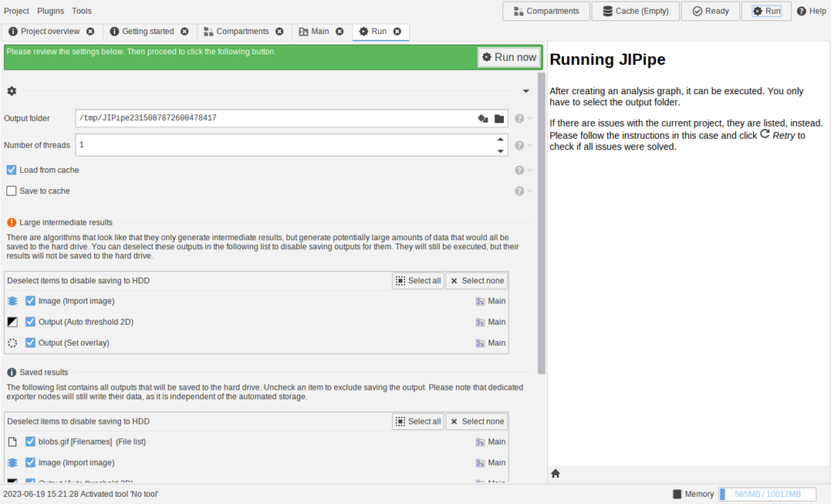The height and width of the screenshot is (504, 831).
Task: Click the help icon next to Output folder
Action: [x=519, y=118]
